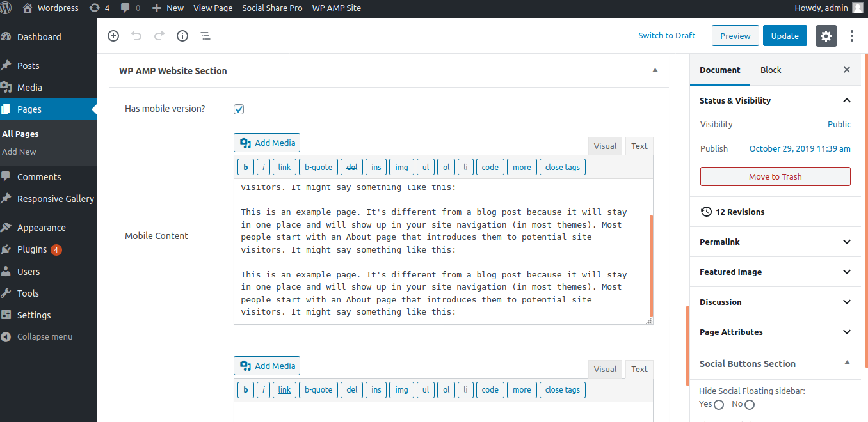Click Move to Trash button

point(775,176)
